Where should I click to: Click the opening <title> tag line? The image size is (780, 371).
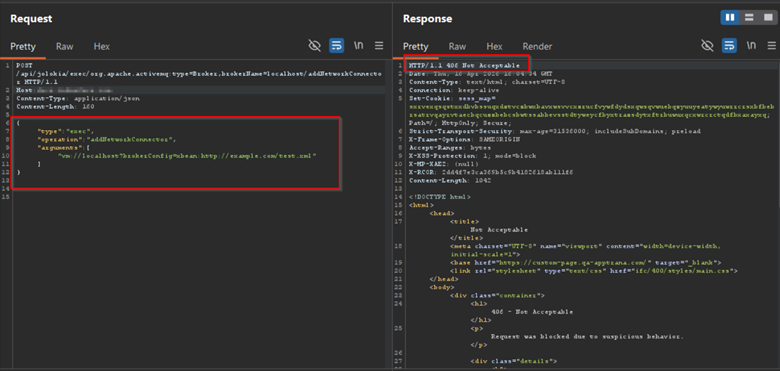pos(465,221)
